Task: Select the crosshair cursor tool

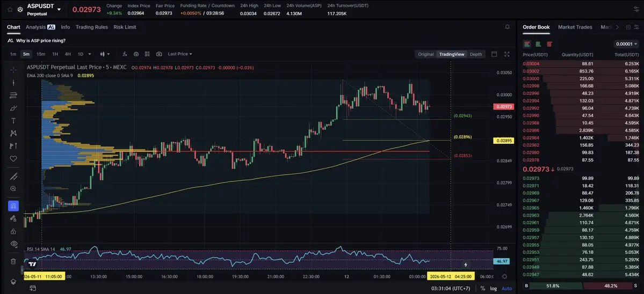Action: (x=13, y=70)
